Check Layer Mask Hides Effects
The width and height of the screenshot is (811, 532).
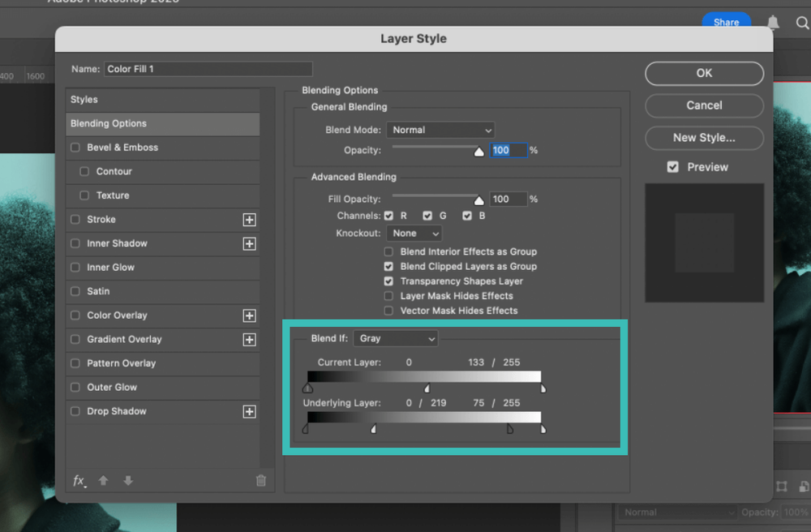(x=388, y=296)
